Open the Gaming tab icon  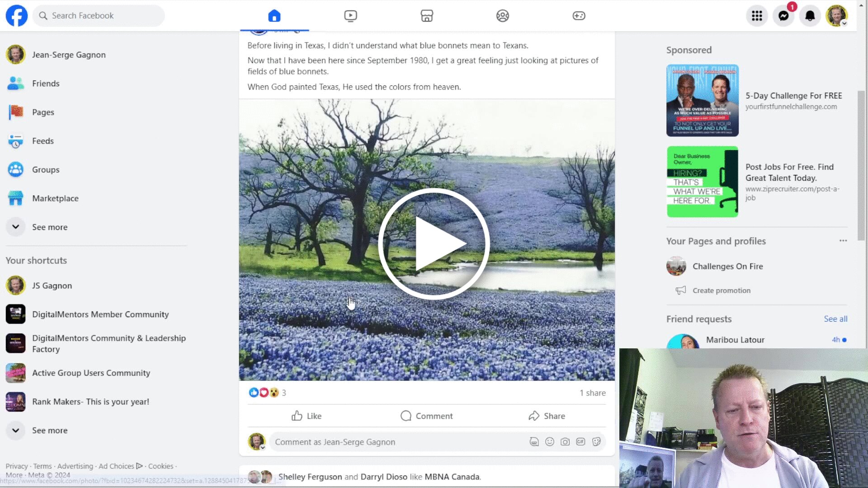(x=579, y=16)
